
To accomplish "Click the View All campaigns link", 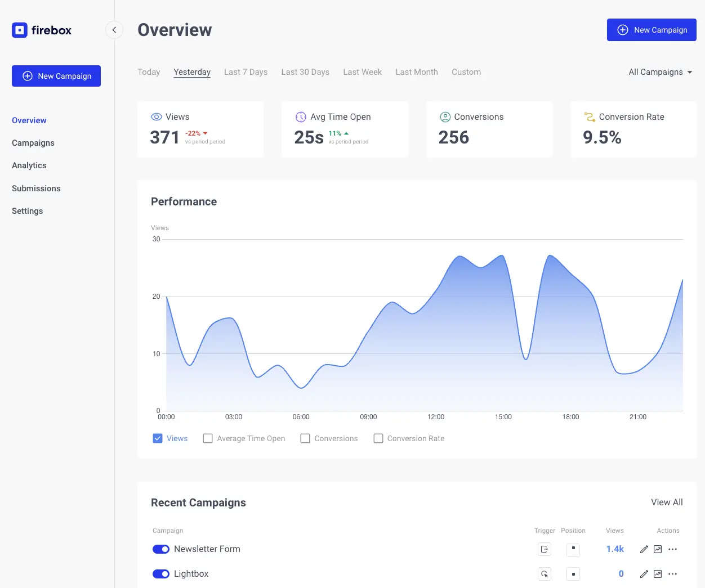I will 667,502.
